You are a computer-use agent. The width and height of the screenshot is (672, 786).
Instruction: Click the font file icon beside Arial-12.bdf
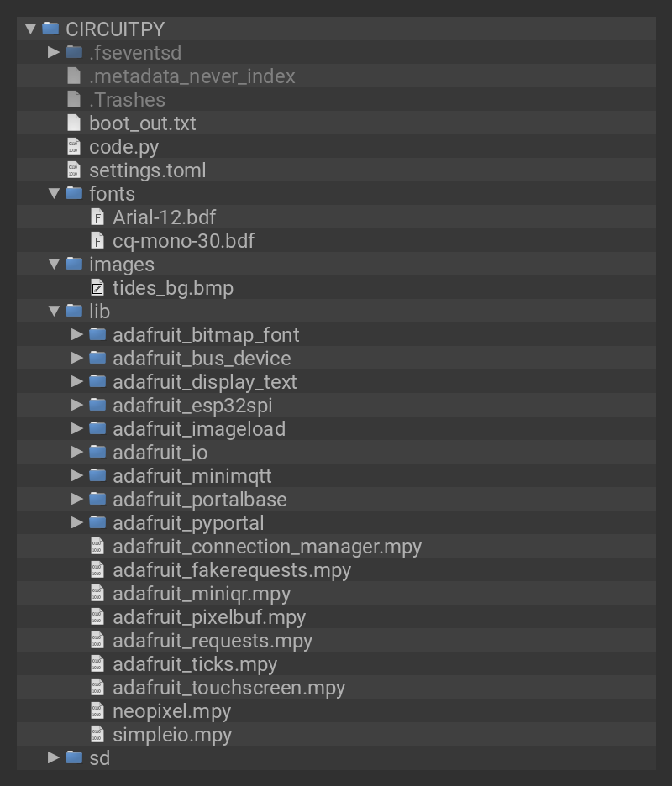(97, 217)
